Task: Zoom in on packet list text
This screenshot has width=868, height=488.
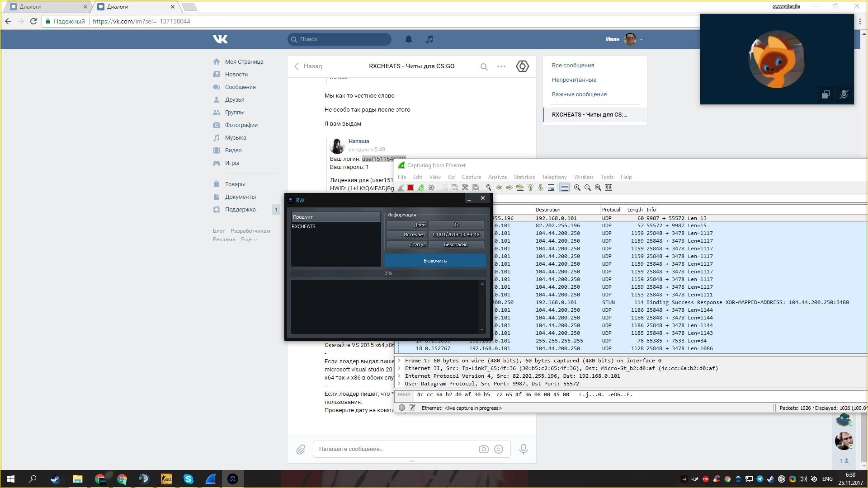Action: 577,188
